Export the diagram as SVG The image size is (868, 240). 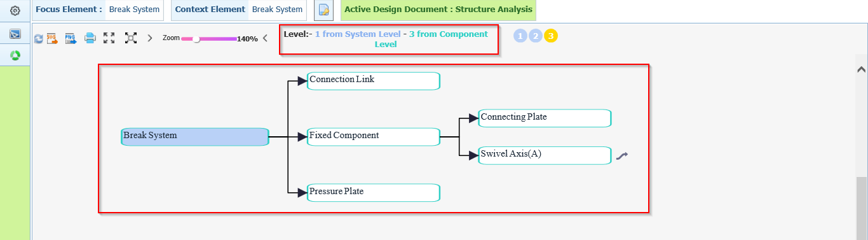pos(53,38)
